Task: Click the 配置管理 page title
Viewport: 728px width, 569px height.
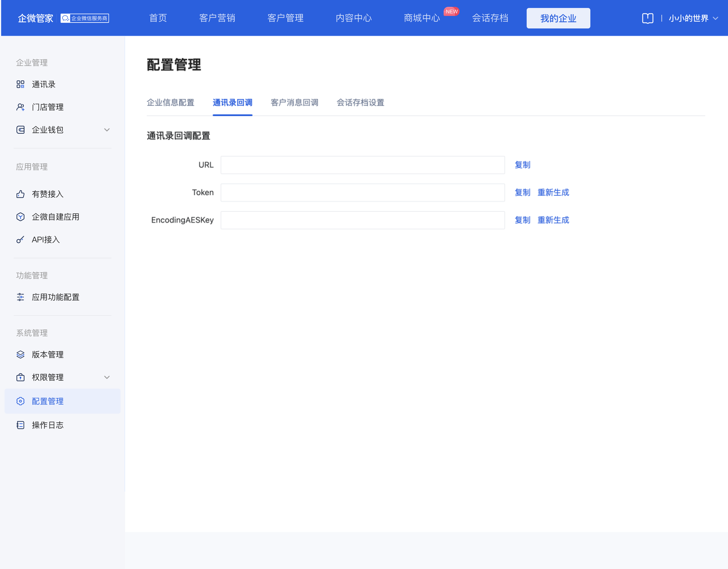Action: pyautogui.click(x=174, y=65)
